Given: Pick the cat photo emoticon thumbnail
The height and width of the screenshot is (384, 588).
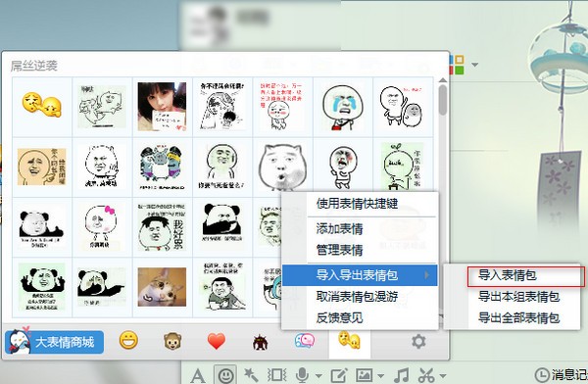Looking at the screenshot, I should pyautogui.click(x=162, y=287).
